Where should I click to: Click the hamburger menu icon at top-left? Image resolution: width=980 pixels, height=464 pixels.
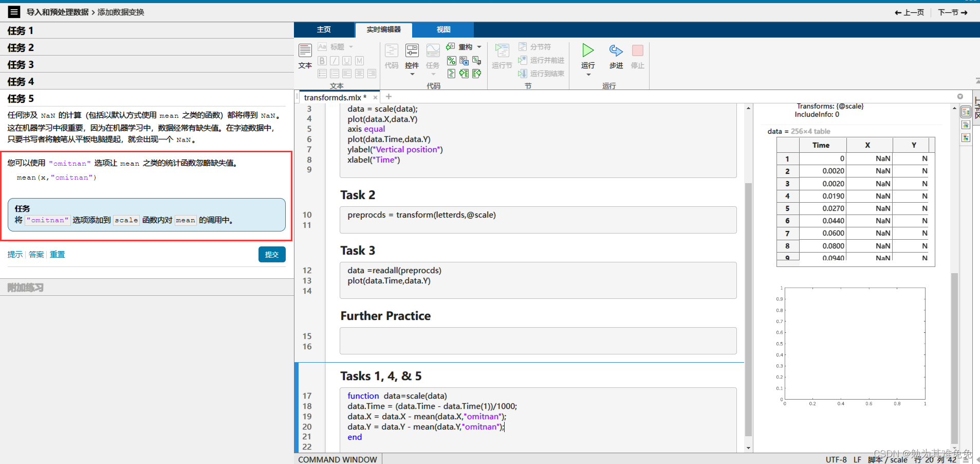click(14, 12)
